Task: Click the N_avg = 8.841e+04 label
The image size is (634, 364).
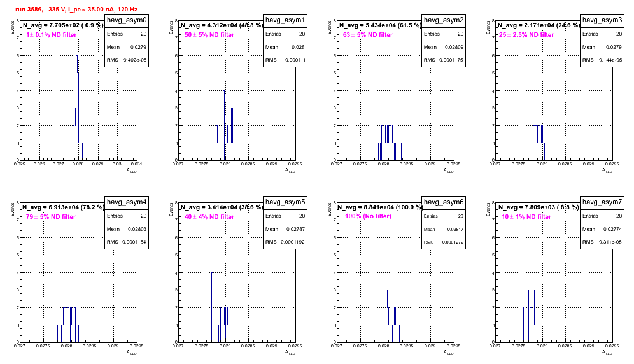Action: coord(379,207)
